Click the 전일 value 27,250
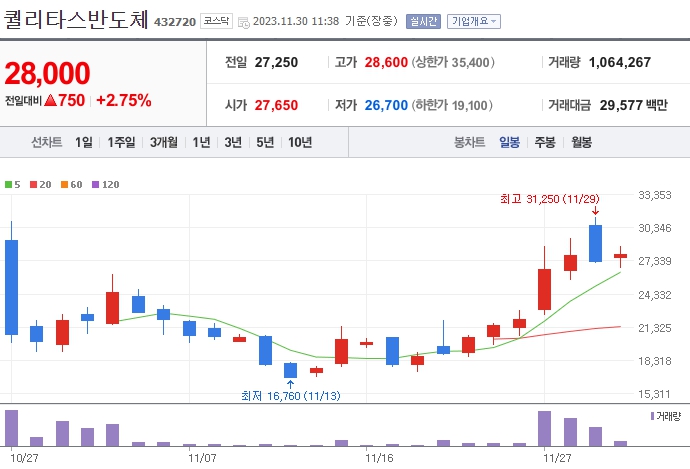Screen dimensions: 690x469 [x=276, y=62]
